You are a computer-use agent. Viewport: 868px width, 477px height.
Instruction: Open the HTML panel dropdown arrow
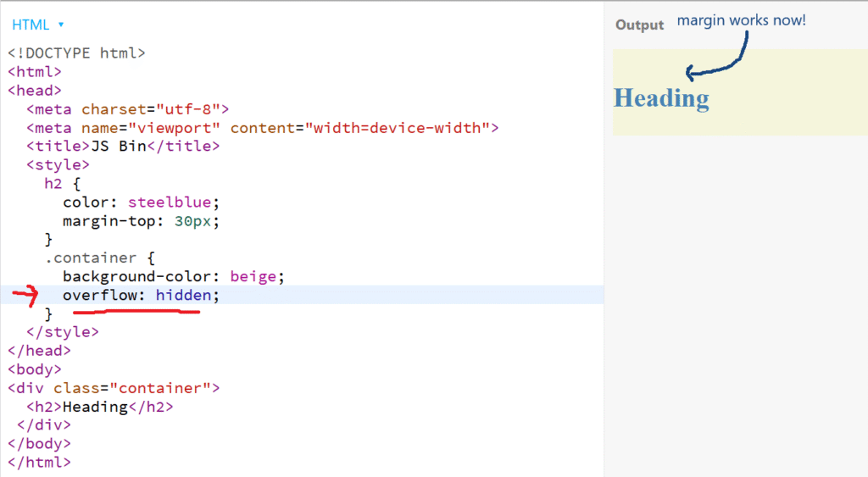point(61,25)
